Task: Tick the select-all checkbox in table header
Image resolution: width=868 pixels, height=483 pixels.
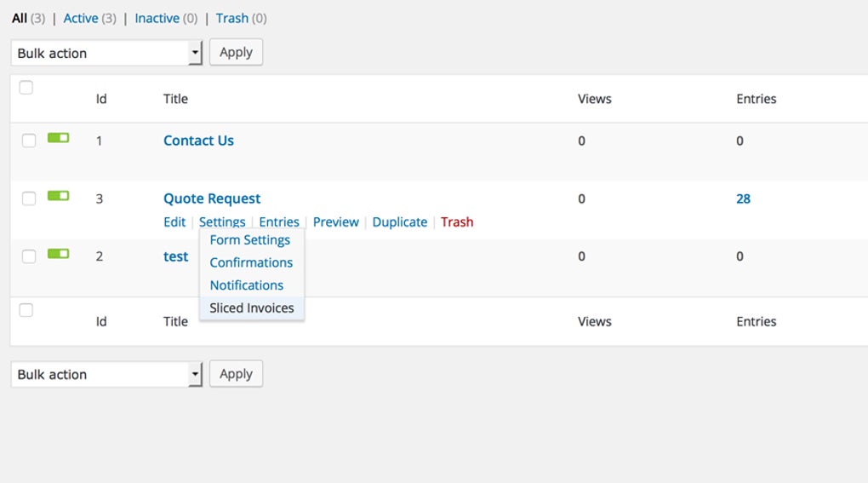Action: pos(26,87)
